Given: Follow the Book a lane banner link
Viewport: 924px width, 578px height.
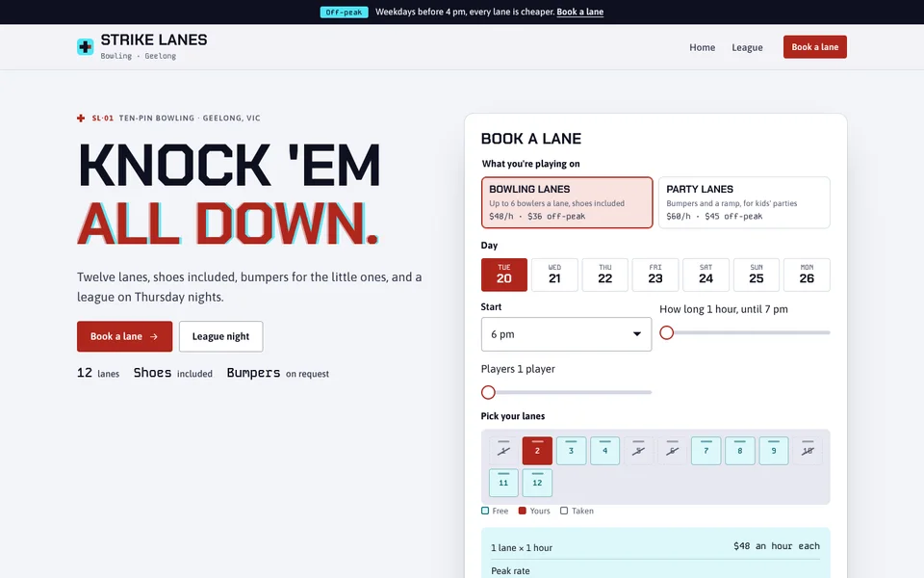Looking at the screenshot, I should coord(579,12).
